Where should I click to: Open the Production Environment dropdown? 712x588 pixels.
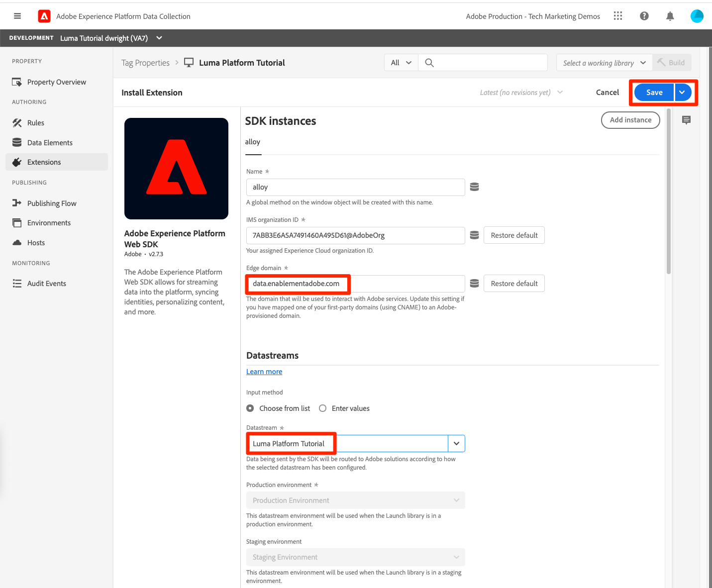click(356, 500)
